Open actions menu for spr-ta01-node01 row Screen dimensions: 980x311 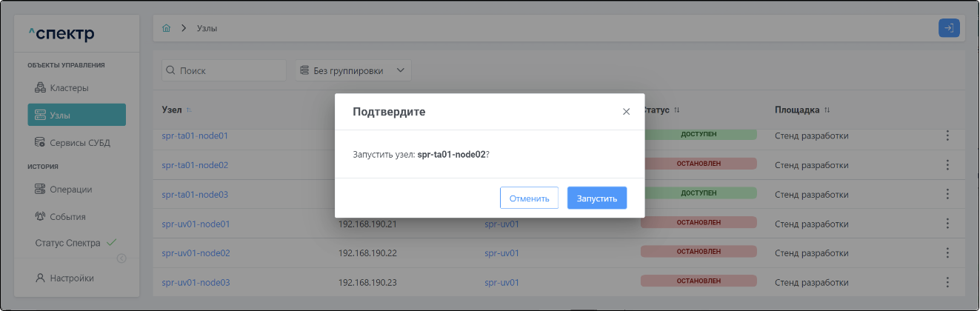point(947,136)
